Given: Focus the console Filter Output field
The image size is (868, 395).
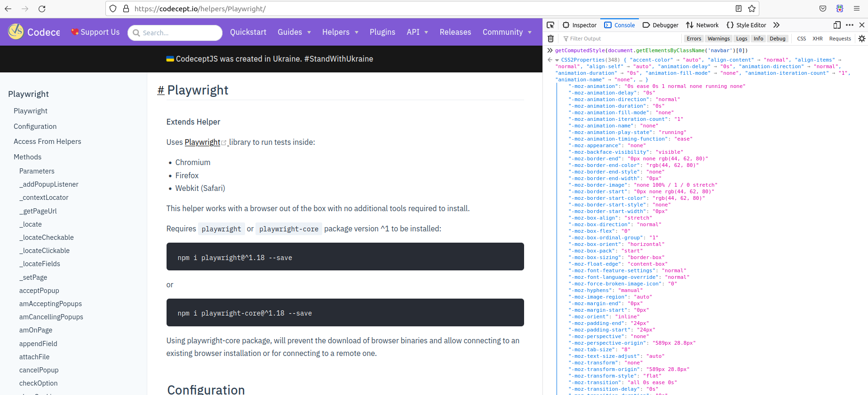Looking at the screenshot, I should click(621, 39).
